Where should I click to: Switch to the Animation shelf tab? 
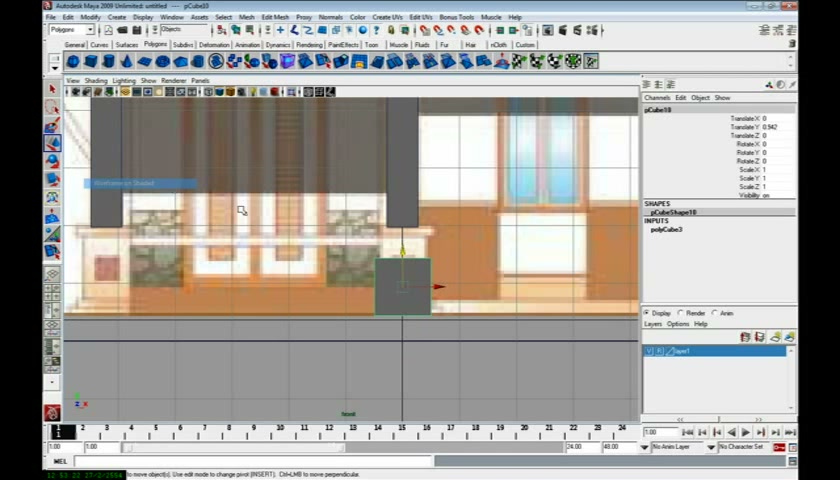pyautogui.click(x=248, y=45)
